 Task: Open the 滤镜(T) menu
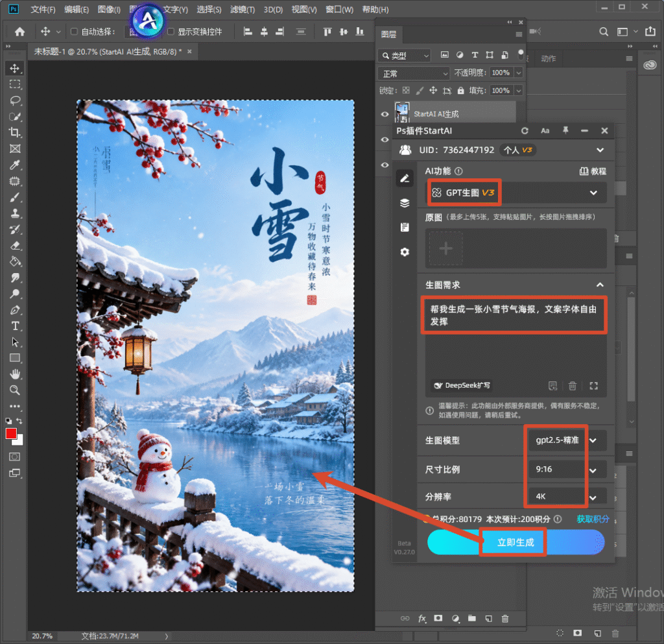coord(243,9)
